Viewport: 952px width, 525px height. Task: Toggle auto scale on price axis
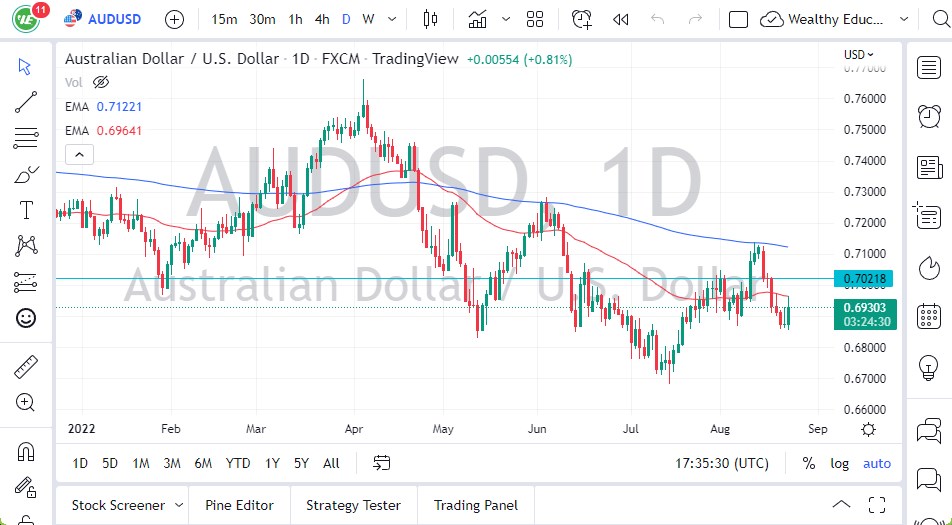coord(877,463)
